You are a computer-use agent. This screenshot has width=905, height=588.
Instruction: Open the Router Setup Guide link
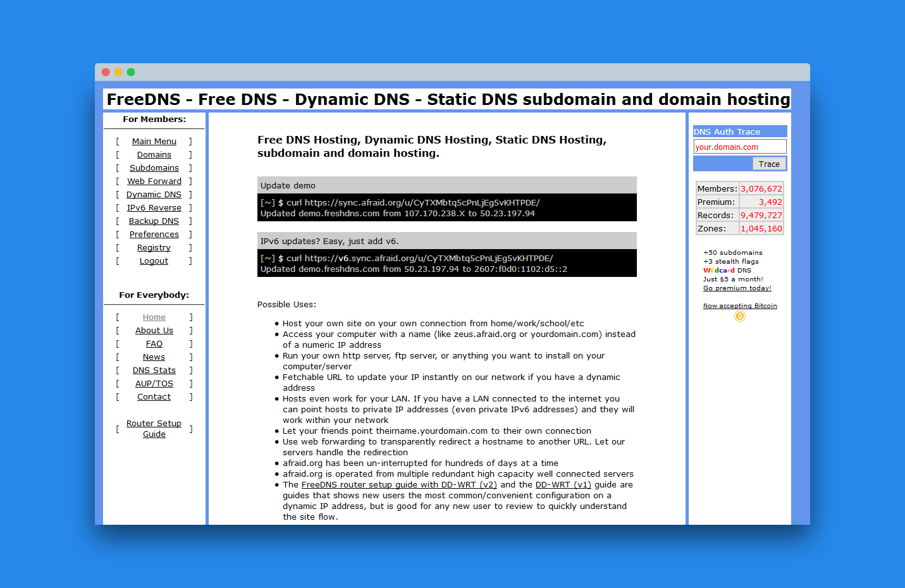coord(154,429)
